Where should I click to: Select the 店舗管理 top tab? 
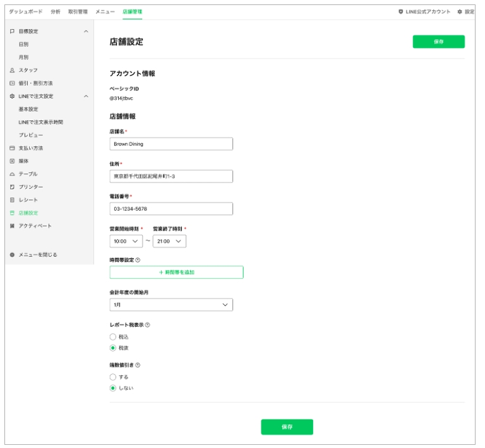pyautogui.click(x=133, y=12)
